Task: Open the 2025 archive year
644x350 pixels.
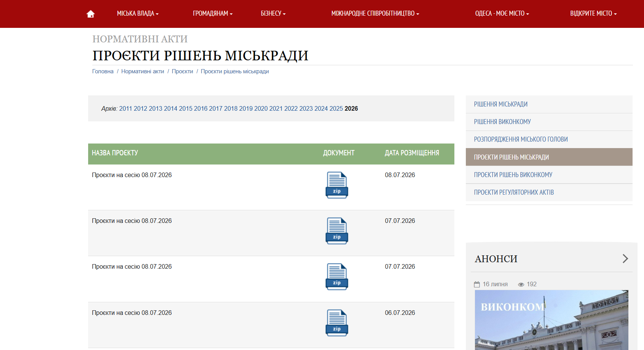Action: 336,108
